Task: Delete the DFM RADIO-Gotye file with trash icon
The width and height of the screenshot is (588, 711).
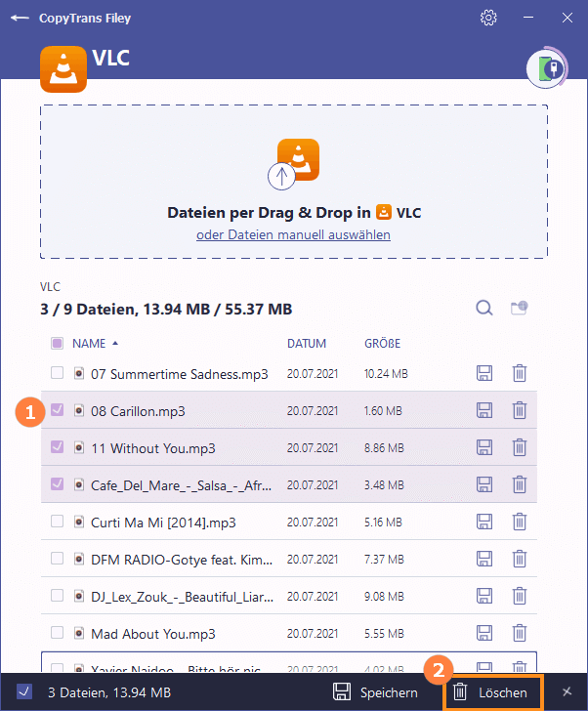Action: tap(520, 559)
